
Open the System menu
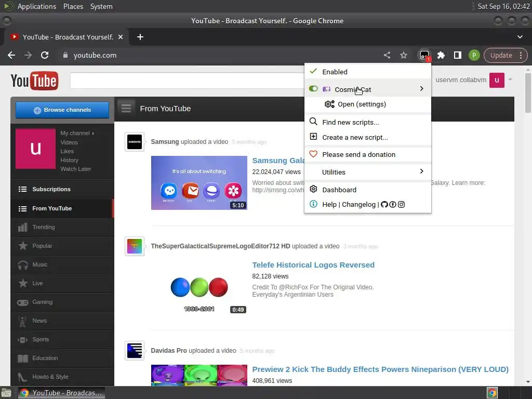101,6
